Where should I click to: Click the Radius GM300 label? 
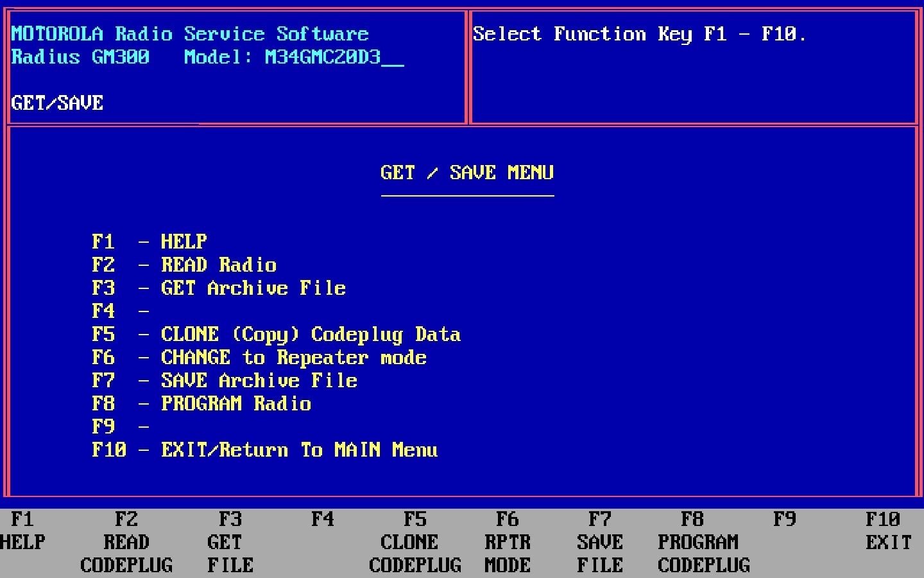(81, 57)
